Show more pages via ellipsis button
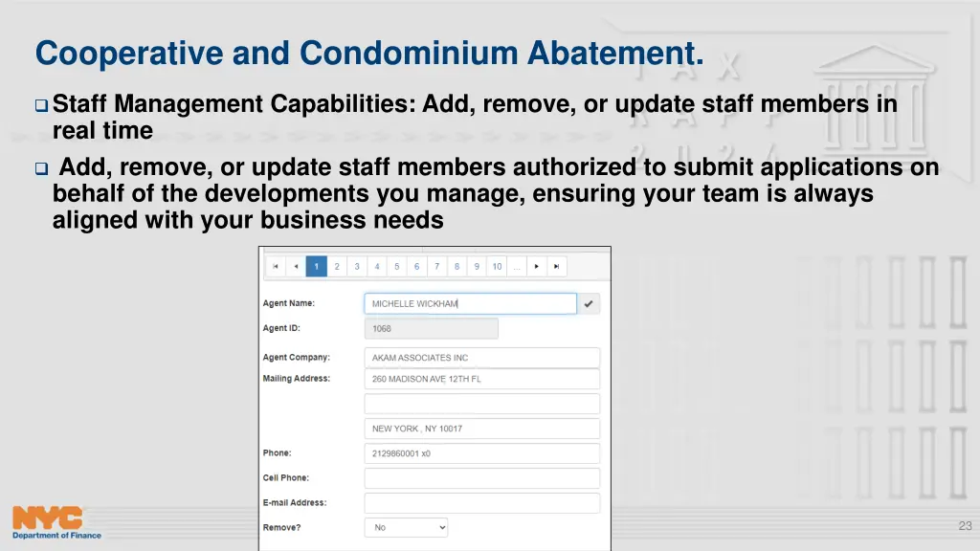This screenshot has width=980, height=551. click(517, 267)
